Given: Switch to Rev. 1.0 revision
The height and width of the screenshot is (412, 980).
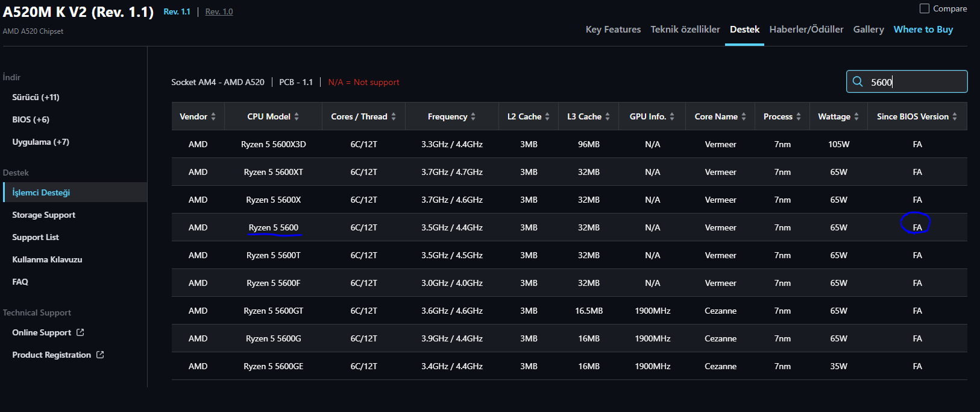Looking at the screenshot, I should click(219, 11).
